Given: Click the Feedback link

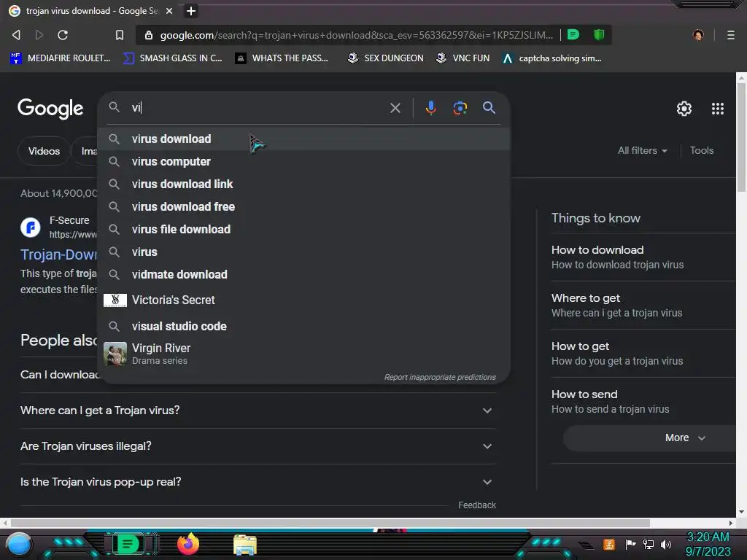Looking at the screenshot, I should (x=477, y=505).
